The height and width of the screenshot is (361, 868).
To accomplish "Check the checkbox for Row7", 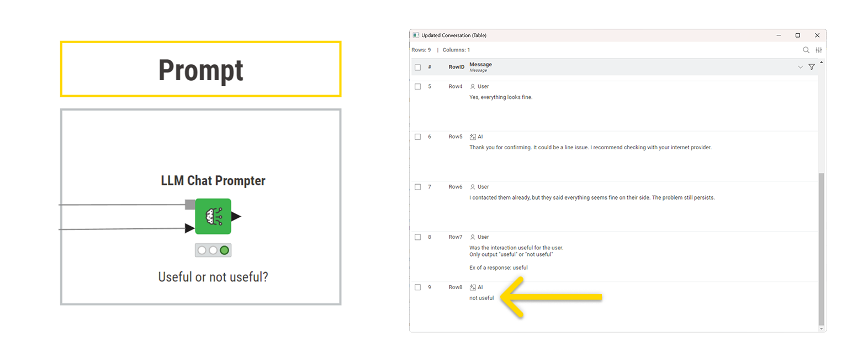I will pyautogui.click(x=418, y=237).
